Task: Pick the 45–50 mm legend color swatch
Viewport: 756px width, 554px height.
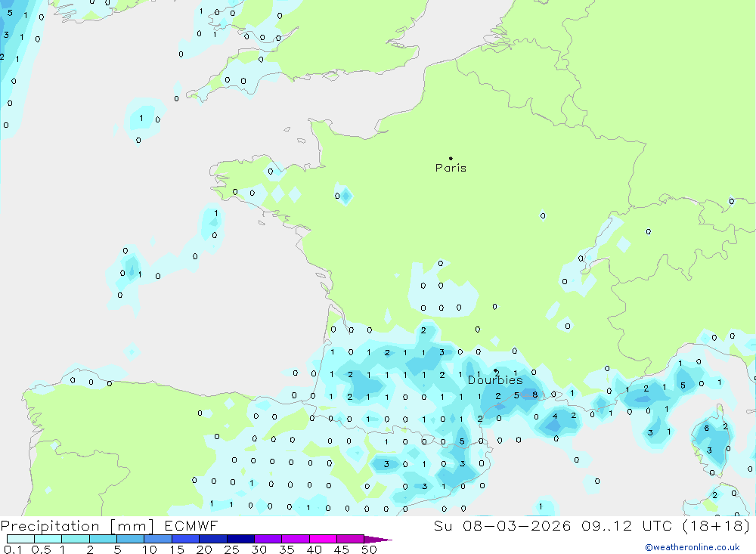Action: click(x=350, y=539)
